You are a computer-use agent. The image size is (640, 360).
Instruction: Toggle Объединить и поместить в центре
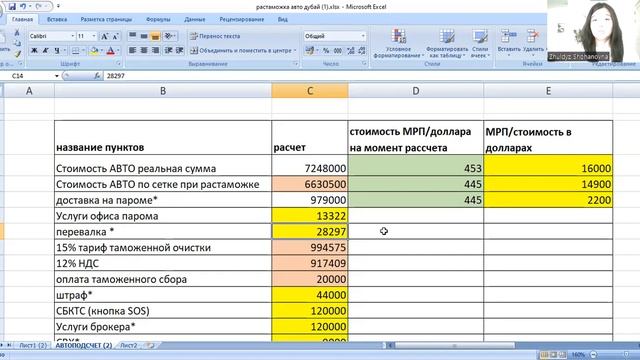[x=241, y=51]
